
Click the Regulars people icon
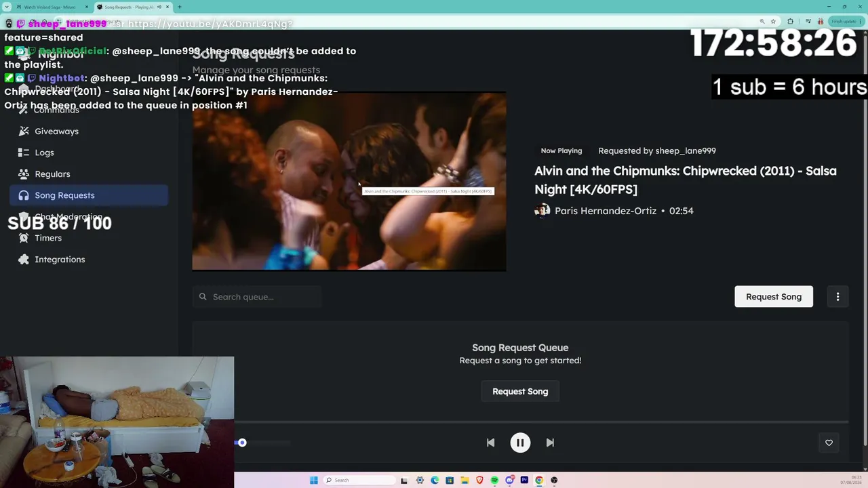pos(24,174)
